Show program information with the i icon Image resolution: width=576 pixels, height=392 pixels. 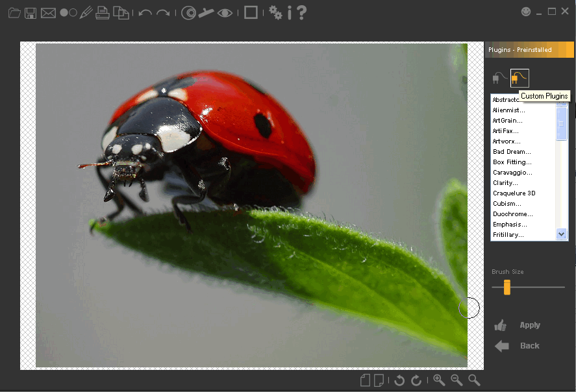[290, 12]
